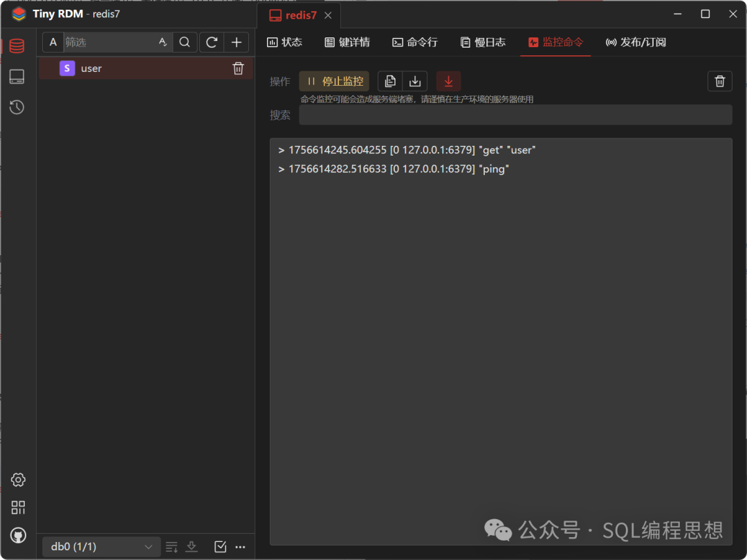
Task: Add a new key with plus icon
Action: coord(237,42)
